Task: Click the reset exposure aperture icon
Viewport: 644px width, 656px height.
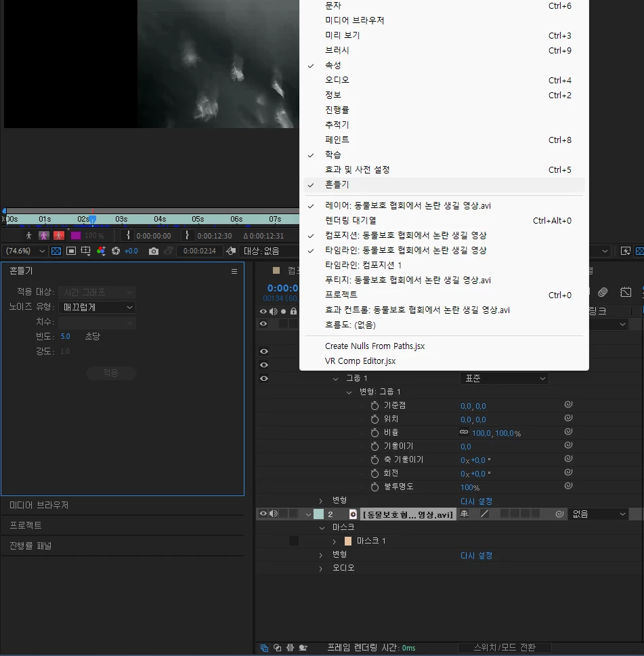Action: [x=116, y=251]
